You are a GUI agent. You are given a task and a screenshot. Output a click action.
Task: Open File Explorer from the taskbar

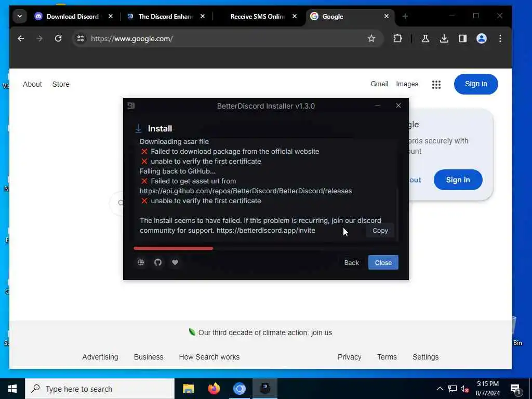[188, 389]
